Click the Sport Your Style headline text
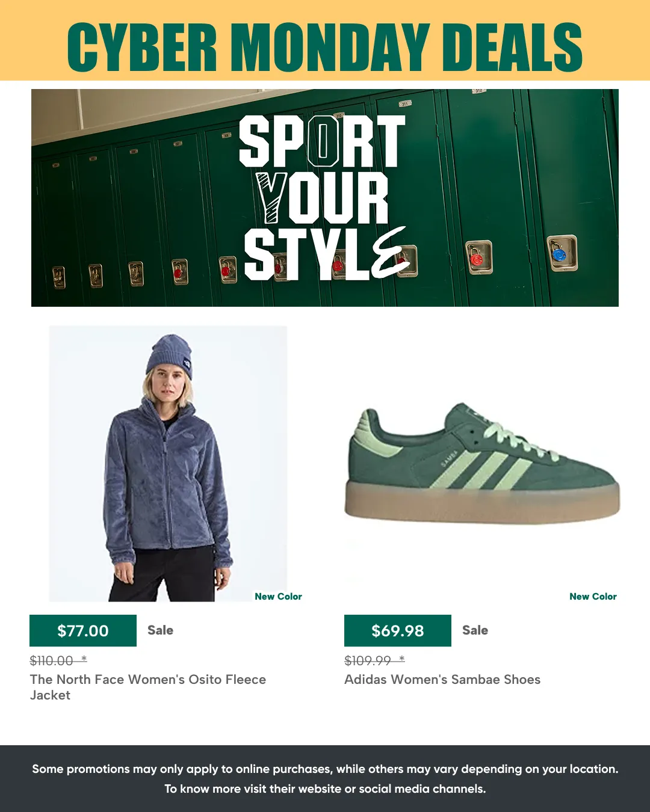Screen dimensions: 650x812 pos(325,198)
